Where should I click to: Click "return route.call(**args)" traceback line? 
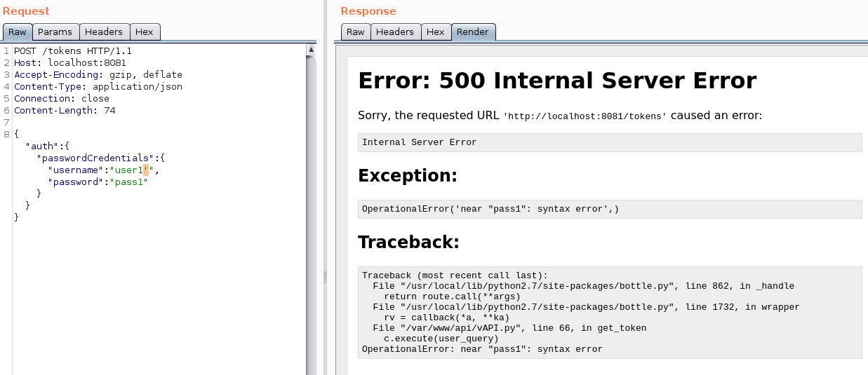pyautogui.click(x=452, y=296)
